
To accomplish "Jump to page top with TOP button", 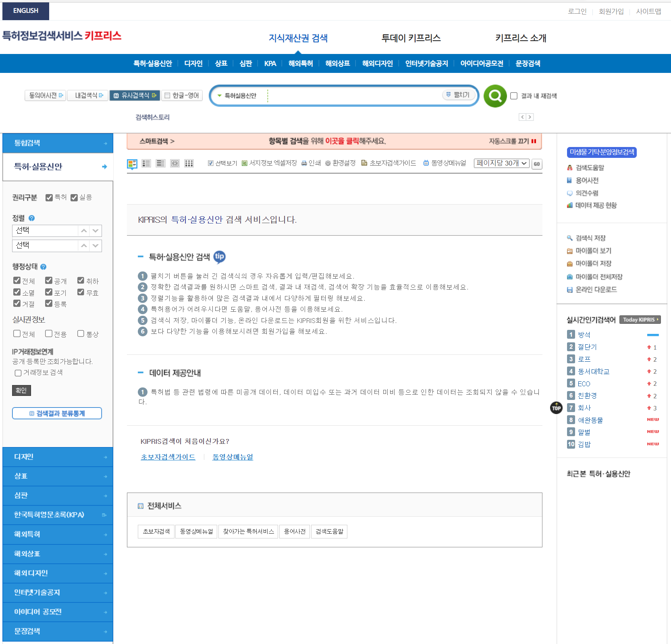I will pyautogui.click(x=556, y=408).
